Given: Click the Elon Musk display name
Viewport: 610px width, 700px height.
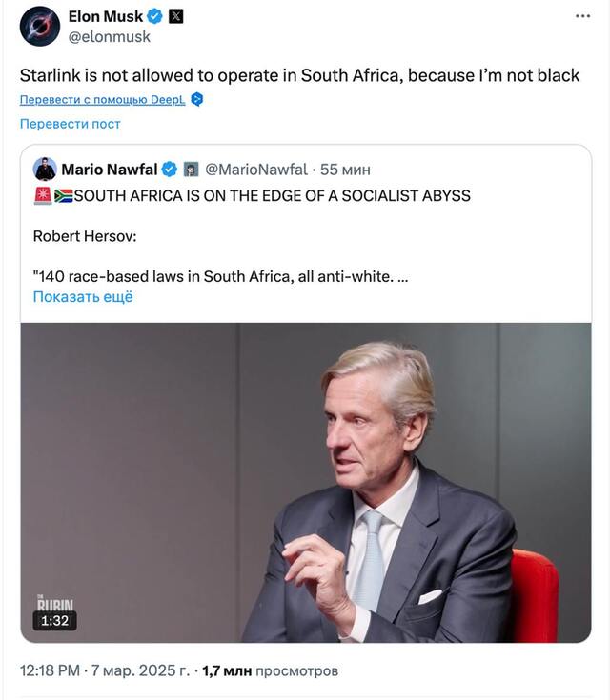Looking at the screenshot, I should (105, 16).
